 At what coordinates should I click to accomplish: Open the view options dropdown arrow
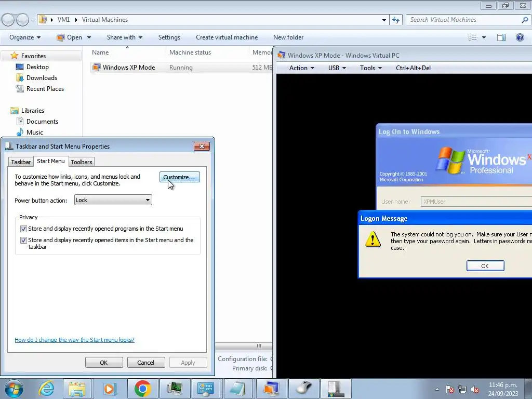point(484,37)
